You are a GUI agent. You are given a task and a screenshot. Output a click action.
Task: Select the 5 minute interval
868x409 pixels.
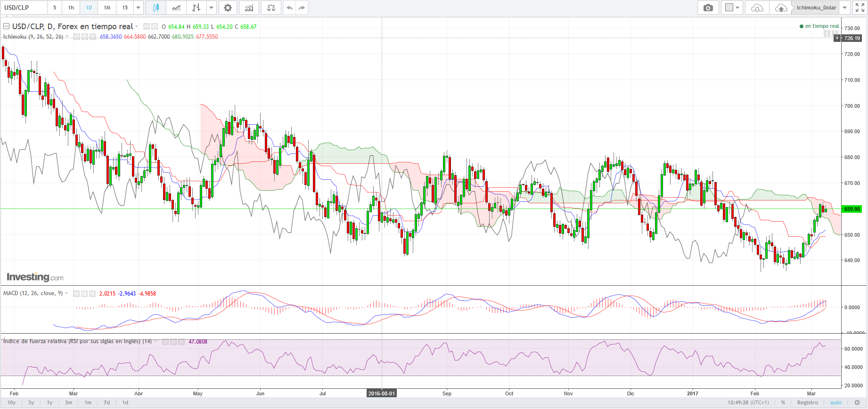click(55, 8)
